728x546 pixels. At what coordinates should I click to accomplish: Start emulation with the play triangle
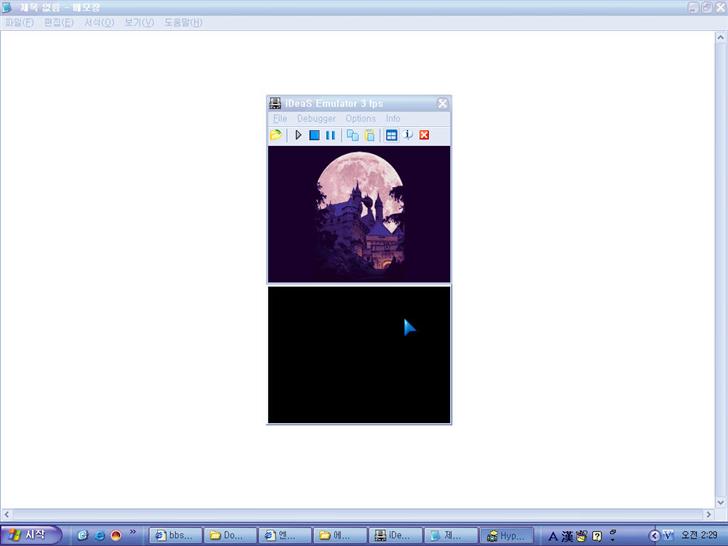pos(298,135)
